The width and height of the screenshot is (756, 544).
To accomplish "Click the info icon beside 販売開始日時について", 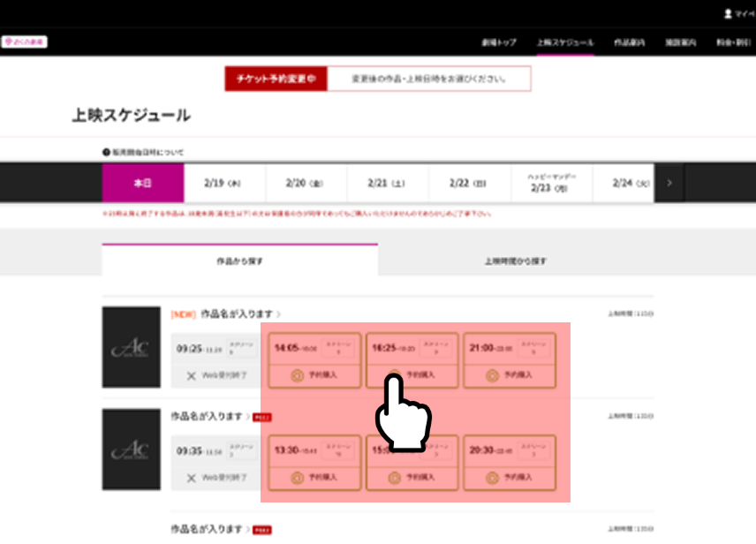I will 106,153.
